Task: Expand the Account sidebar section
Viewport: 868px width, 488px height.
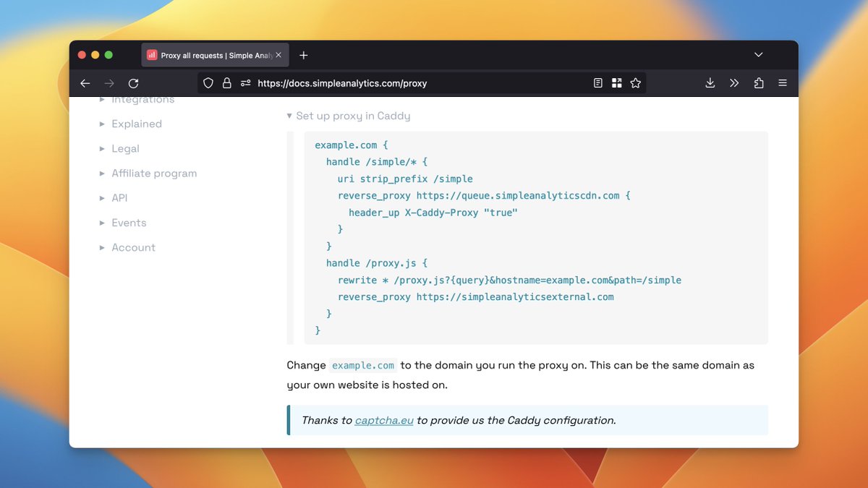Action: [x=127, y=247]
